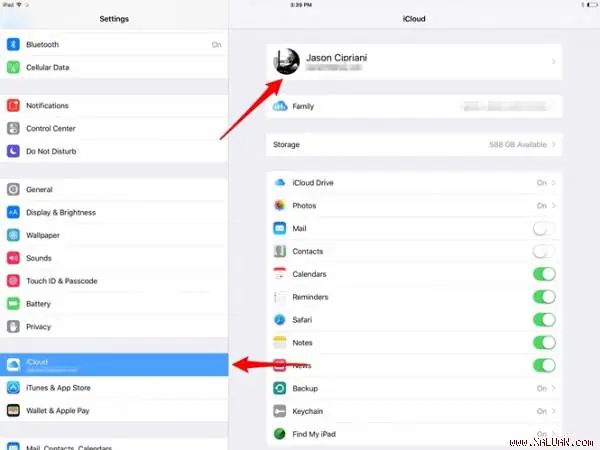Enable the Mail iCloud switch
This screenshot has width=600, height=450.
[x=544, y=228]
